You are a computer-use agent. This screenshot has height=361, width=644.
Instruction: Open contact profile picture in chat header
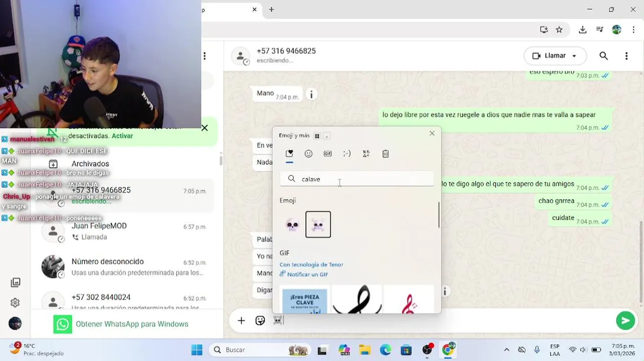[x=241, y=56]
